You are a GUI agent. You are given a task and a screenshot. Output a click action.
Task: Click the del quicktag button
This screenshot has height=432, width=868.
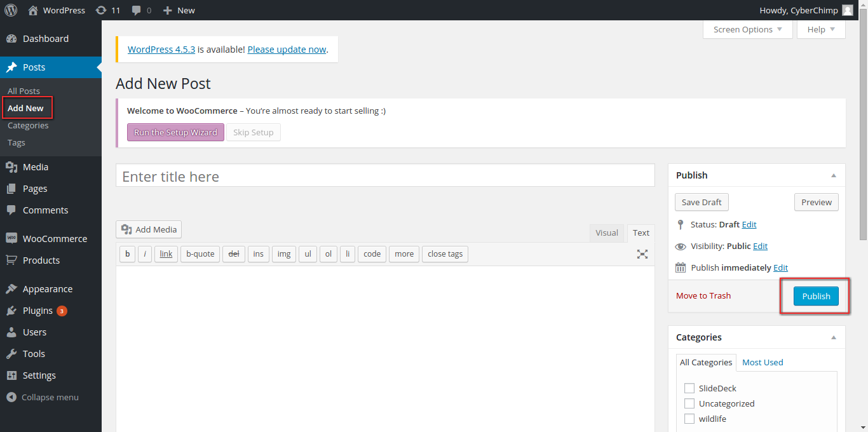[234, 254]
